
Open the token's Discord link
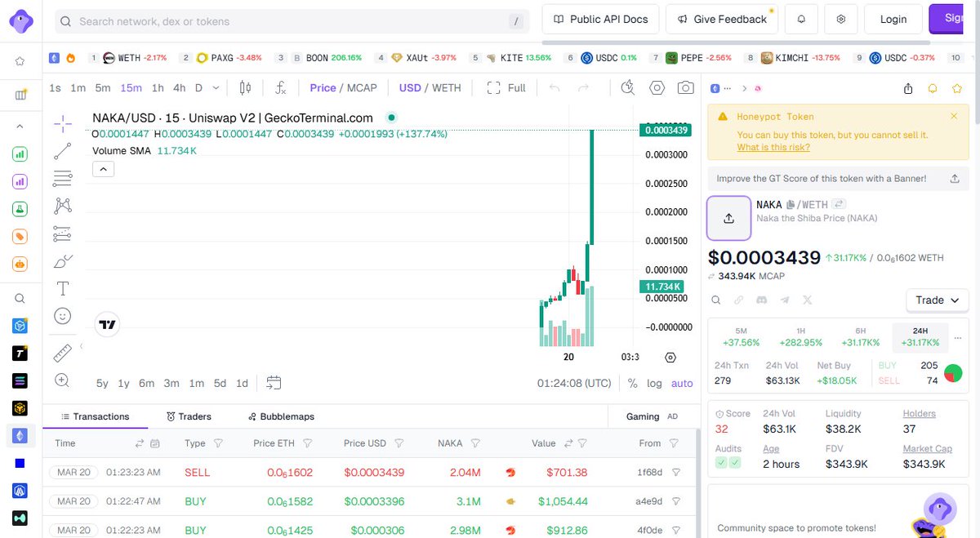(x=762, y=300)
